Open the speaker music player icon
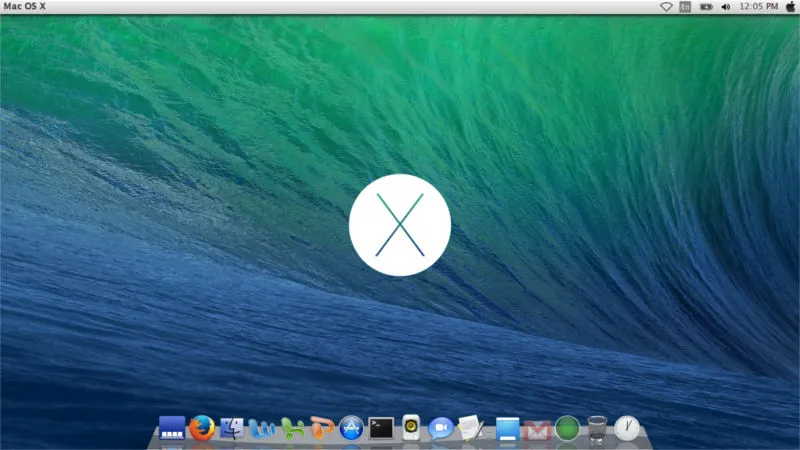800x450 pixels. point(411,427)
